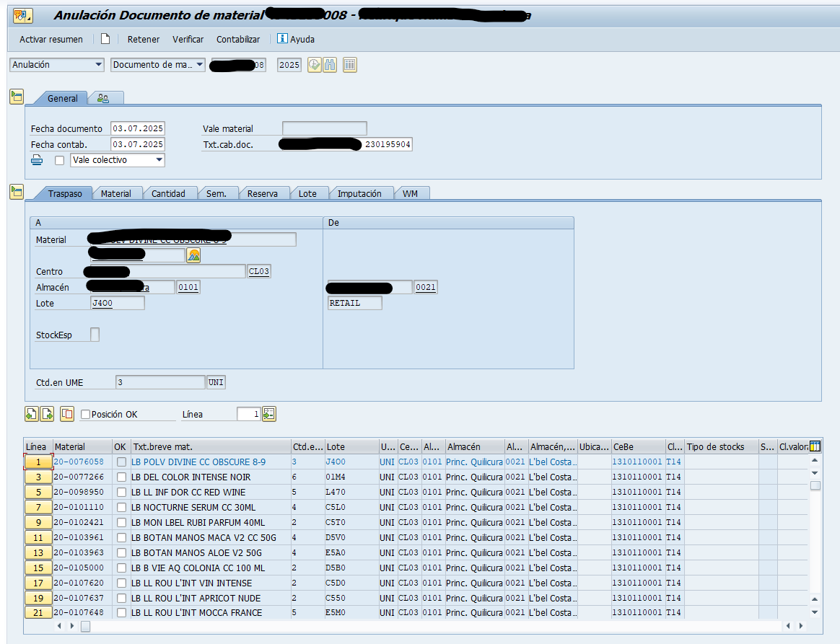
Task: Click the Verificar button
Action: pyautogui.click(x=188, y=39)
